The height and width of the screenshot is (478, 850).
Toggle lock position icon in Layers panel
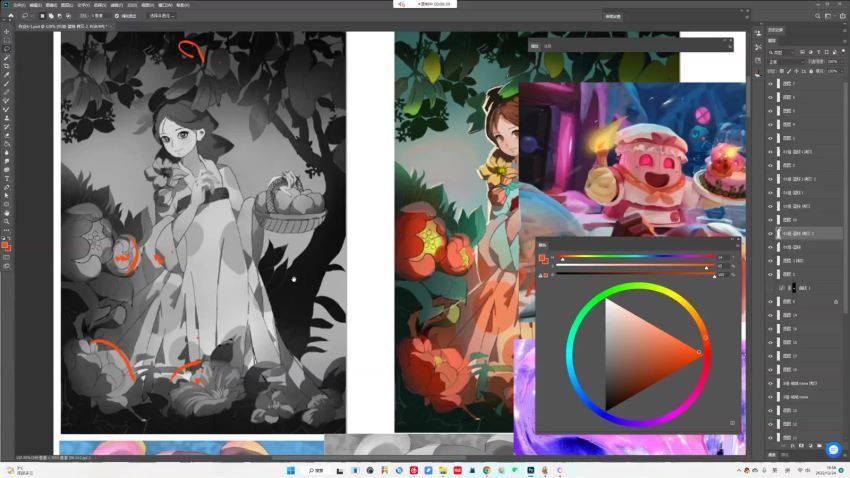796,71
